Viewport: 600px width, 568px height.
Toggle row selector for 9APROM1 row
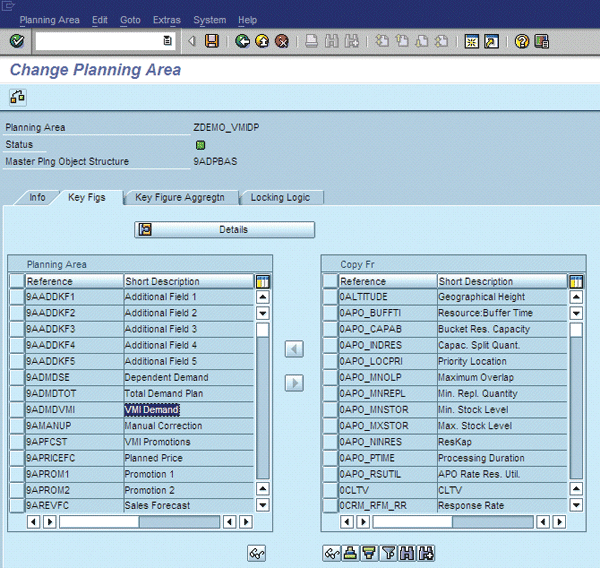point(16,474)
